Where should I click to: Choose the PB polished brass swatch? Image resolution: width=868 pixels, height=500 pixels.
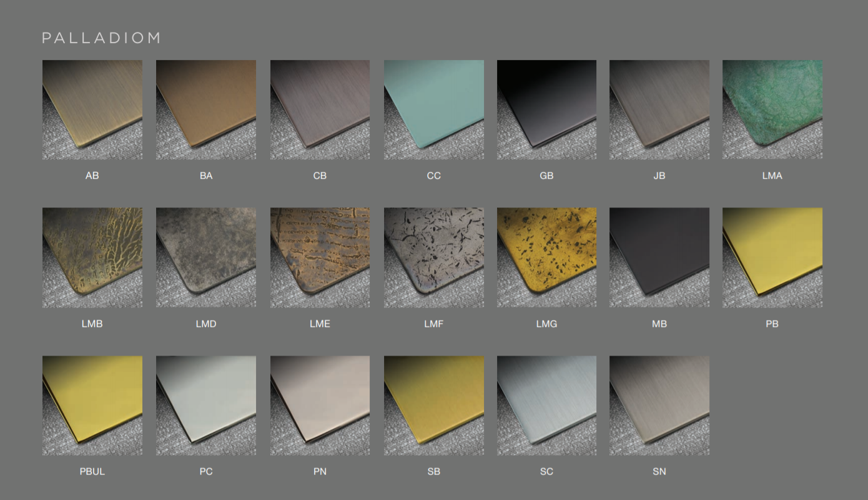pos(772,257)
